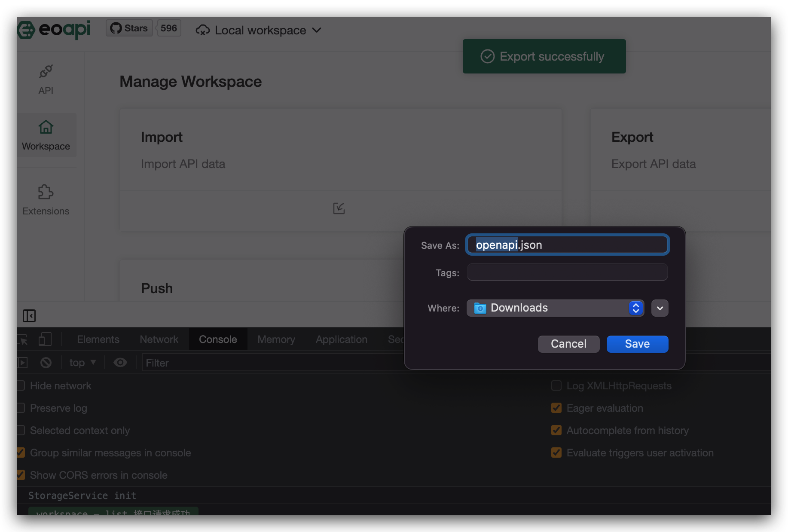Open the API sidebar section

46,80
